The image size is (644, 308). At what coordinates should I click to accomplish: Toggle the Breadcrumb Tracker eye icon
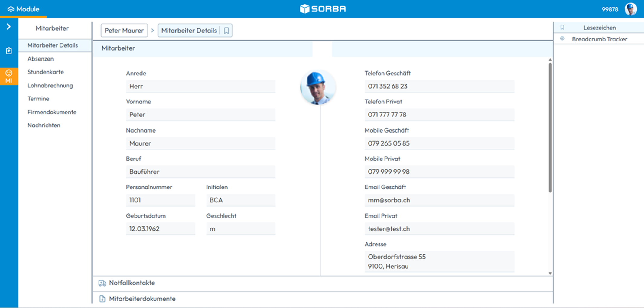[x=562, y=39]
